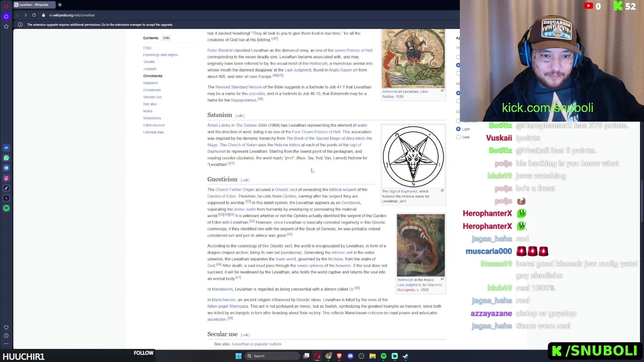This screenshot has height=362, width=644.
Task: Open Telegram in the Opera sidebar
Action: [x=6, y=168]
